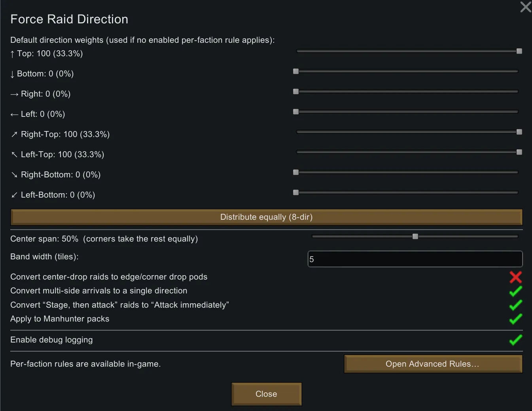Open Advanced Rules dialog
The image size is (532, 411).
pyautogui.click(x=433, y=364)
